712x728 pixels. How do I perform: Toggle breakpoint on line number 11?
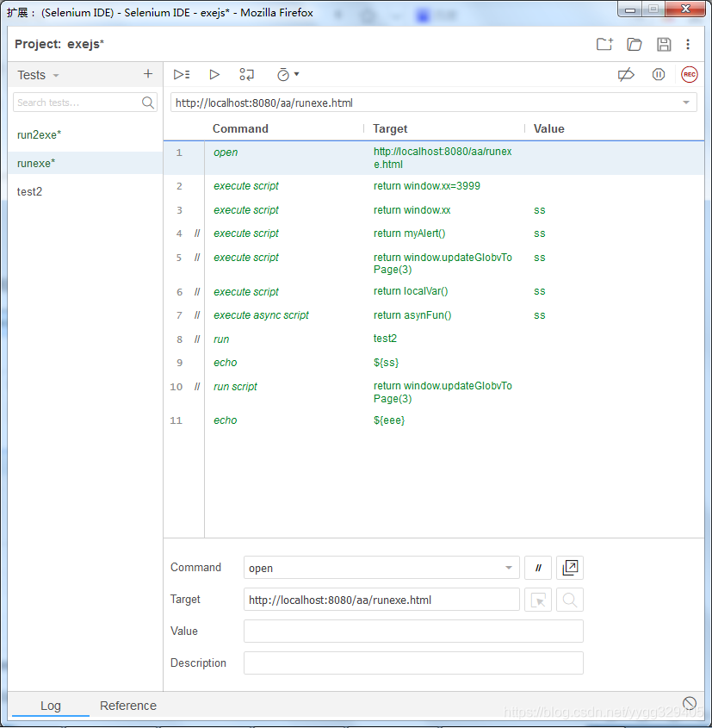(x=176, y=420)
